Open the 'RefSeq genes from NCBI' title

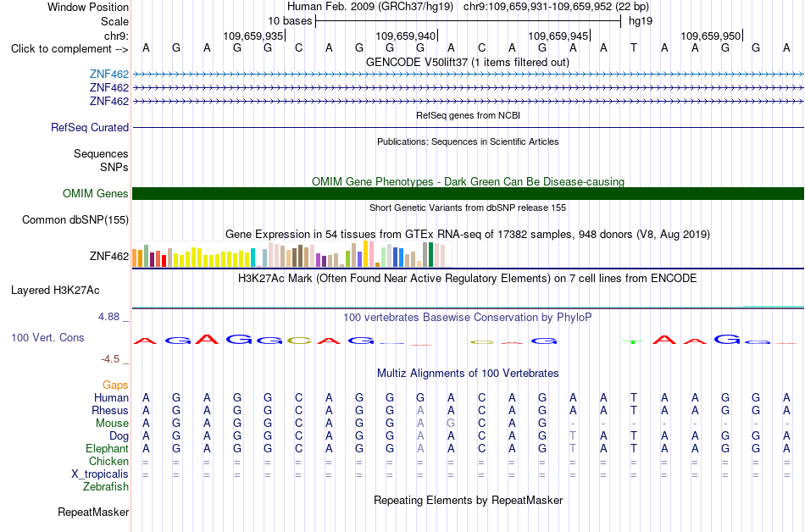pyautogui.click(x=468, y=115)
